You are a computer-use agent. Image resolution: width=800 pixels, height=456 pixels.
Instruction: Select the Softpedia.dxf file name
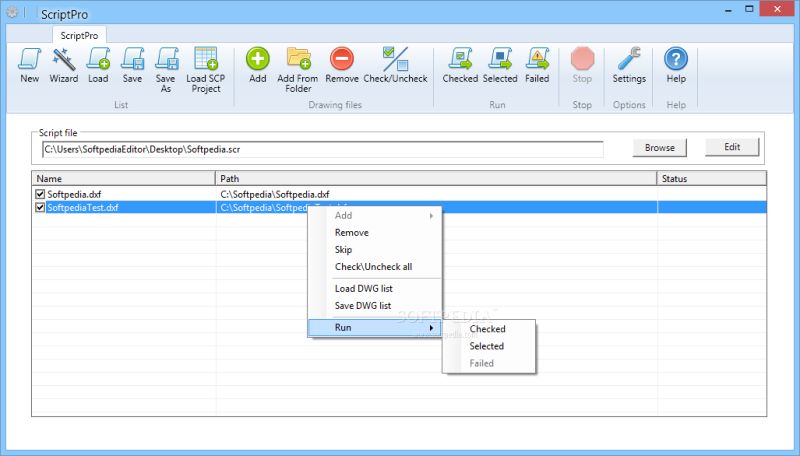pos(74,194)
